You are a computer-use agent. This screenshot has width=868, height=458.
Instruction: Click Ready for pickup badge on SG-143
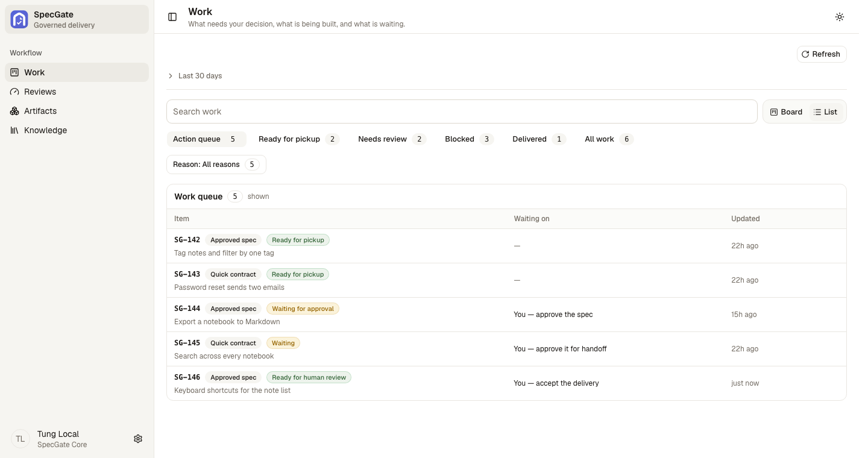click(298, 274)
